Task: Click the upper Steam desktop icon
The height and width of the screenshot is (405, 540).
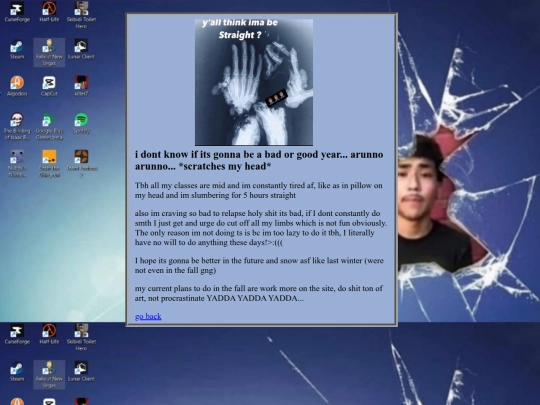Action: coord(17,50)
